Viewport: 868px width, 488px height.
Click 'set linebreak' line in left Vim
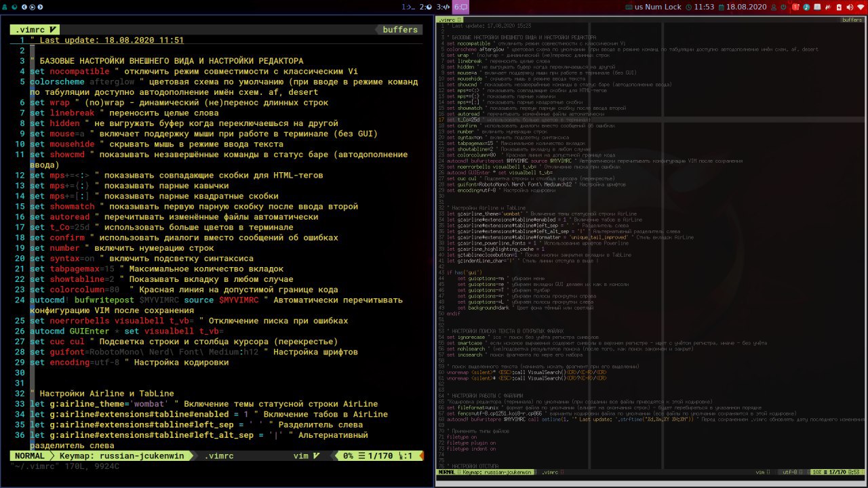pos(124,113)
